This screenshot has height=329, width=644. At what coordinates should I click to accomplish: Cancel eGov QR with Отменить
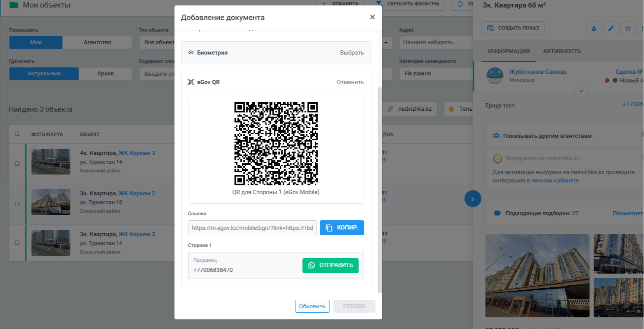click(350, 82)
